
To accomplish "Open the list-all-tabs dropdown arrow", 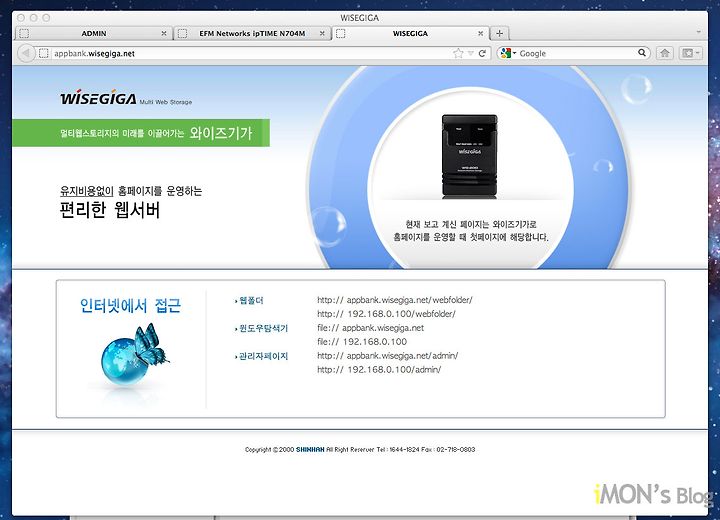I will pos(698,33).
